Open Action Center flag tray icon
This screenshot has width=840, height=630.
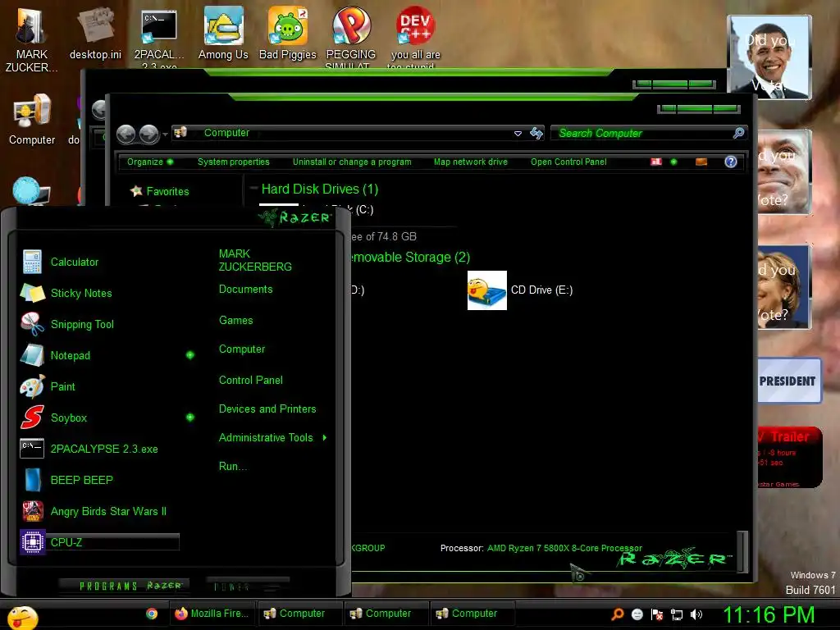657,614
